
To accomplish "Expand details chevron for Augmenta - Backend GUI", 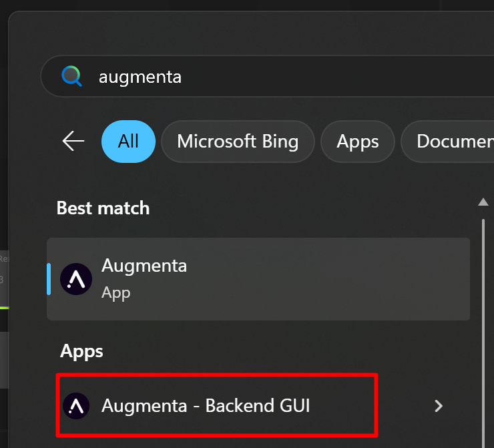I will click(x=438, y=405).
